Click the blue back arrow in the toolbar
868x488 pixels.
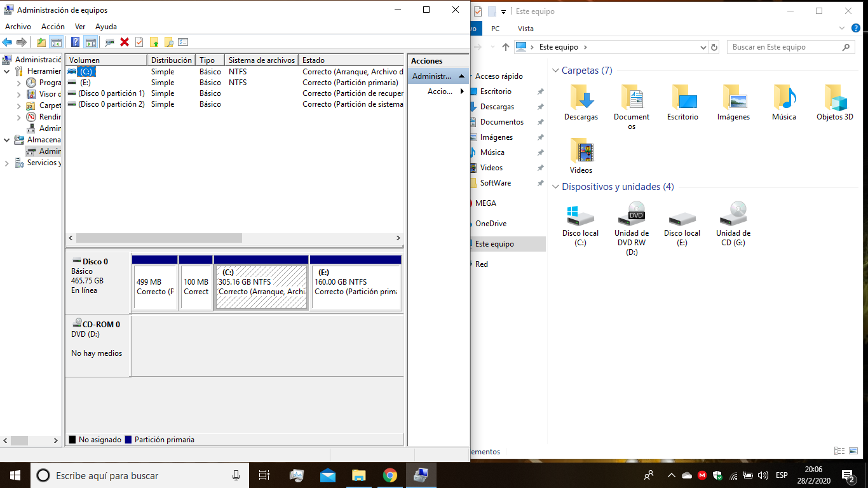(x=7, y=42)
